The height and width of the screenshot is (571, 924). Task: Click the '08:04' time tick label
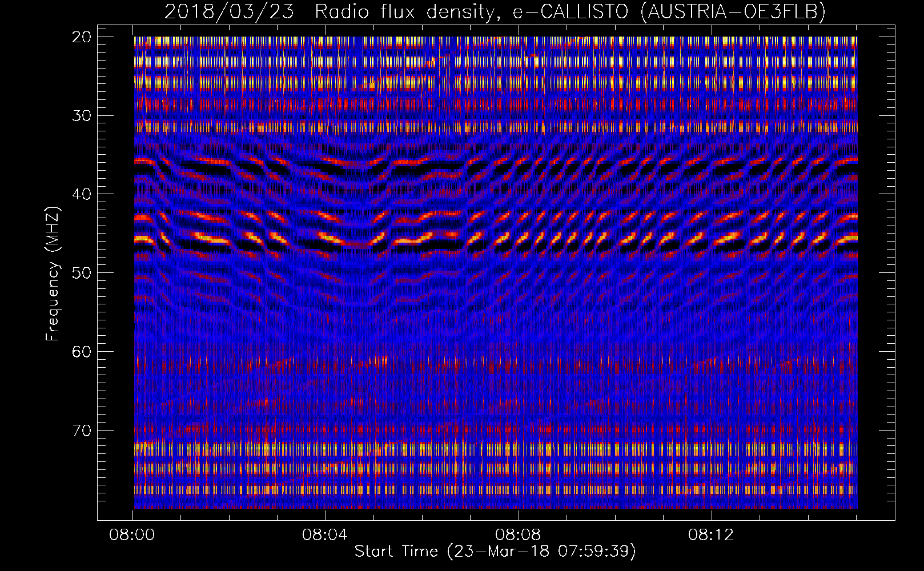[325, 535]
